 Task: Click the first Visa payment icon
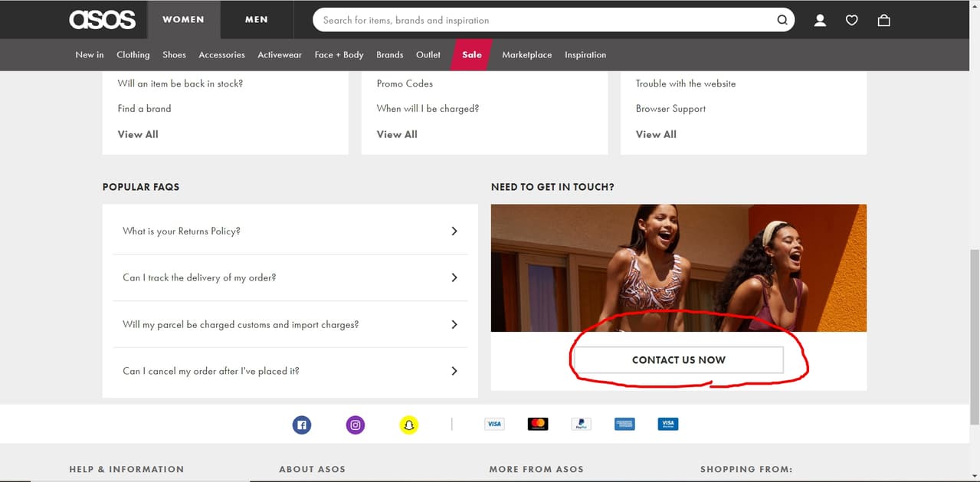pos(494,424)
